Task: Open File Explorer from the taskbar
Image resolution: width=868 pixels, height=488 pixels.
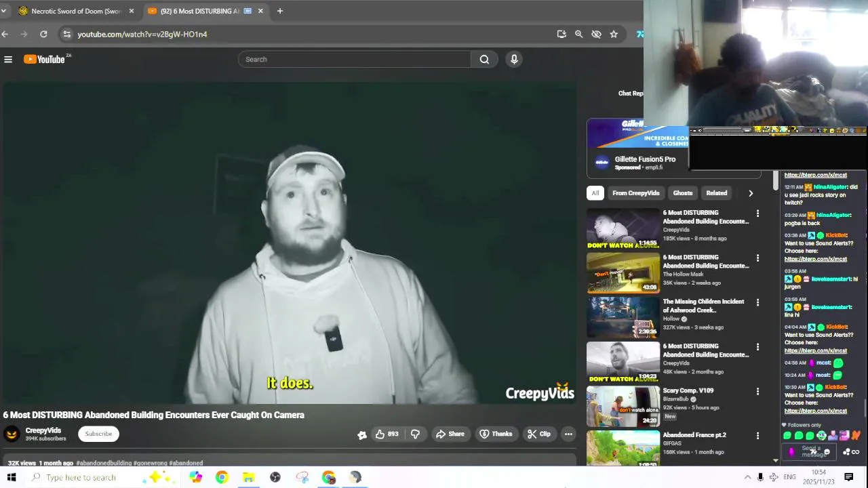Action: coord(248,477)
